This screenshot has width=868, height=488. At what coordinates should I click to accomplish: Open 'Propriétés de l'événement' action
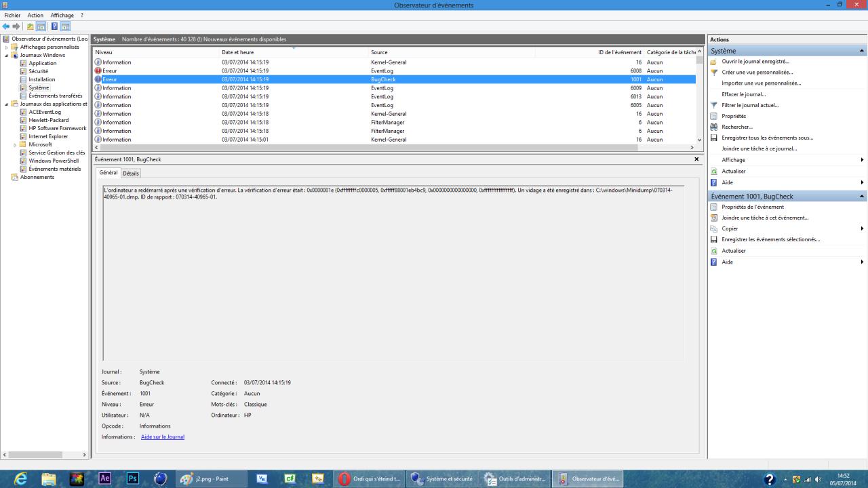point(753,207)
